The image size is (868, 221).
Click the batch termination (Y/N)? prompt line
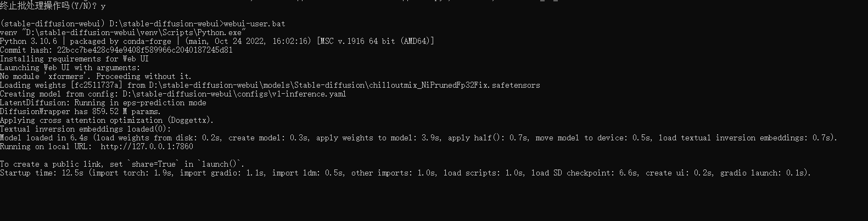point(53,6)
